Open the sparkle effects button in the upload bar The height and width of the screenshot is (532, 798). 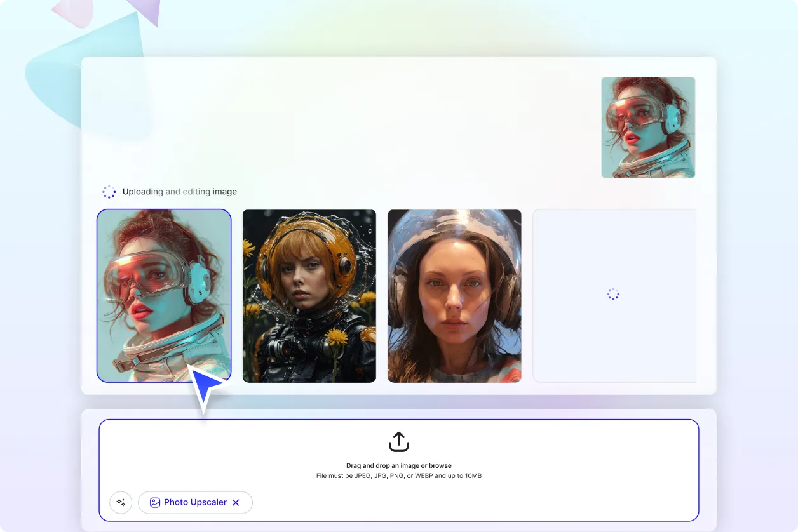click(x=120, y=502)
